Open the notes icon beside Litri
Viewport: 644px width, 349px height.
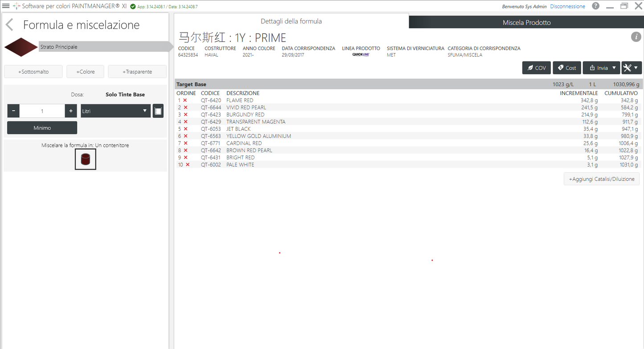pyautogui.click(x=158, y=111)
